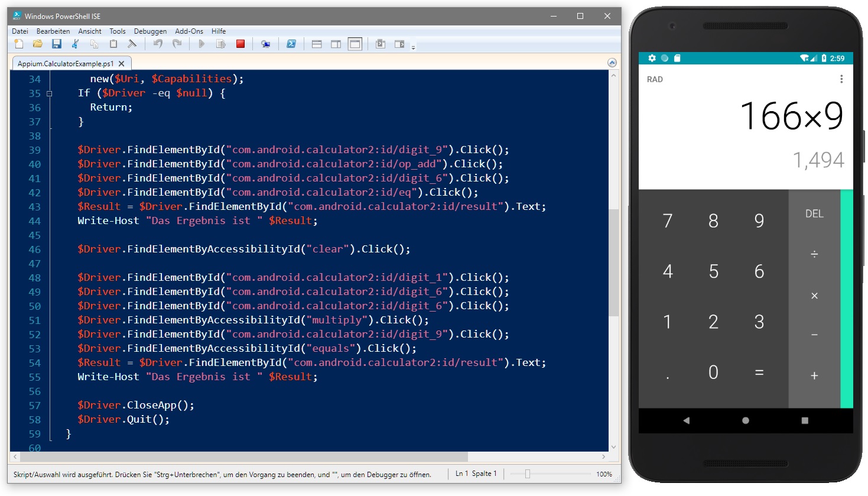The height and width of the screenshot is (496, 868).
Task: Open a file via the Open folder icon
Action: tap(37, 44)
